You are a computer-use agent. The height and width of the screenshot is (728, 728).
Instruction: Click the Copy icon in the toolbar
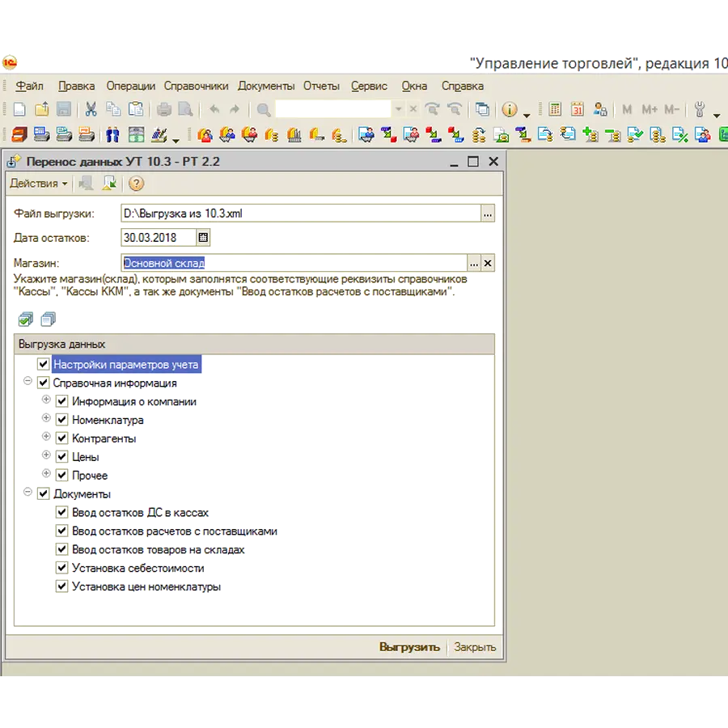pyautogui.click(x=113, y=109)
